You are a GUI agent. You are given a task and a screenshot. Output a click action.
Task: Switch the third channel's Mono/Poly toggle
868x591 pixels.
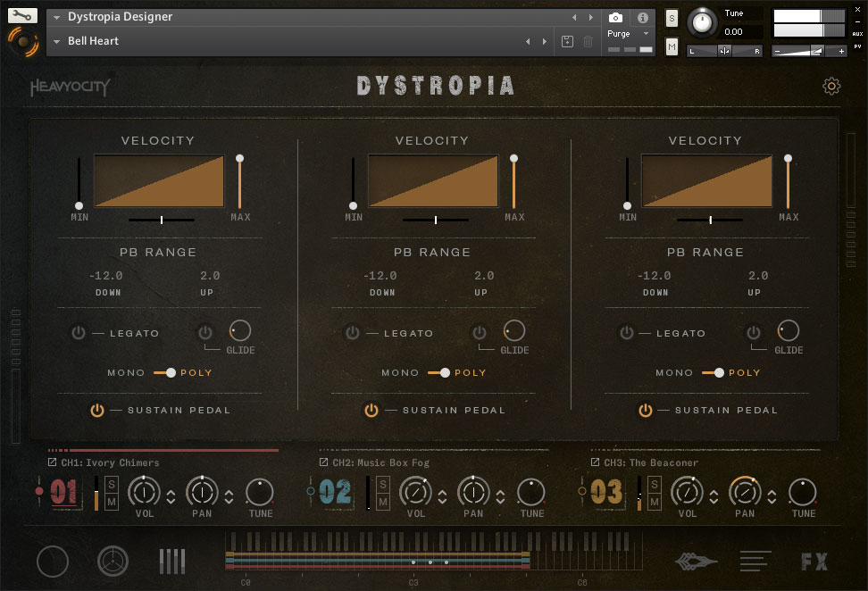(714, 372)
